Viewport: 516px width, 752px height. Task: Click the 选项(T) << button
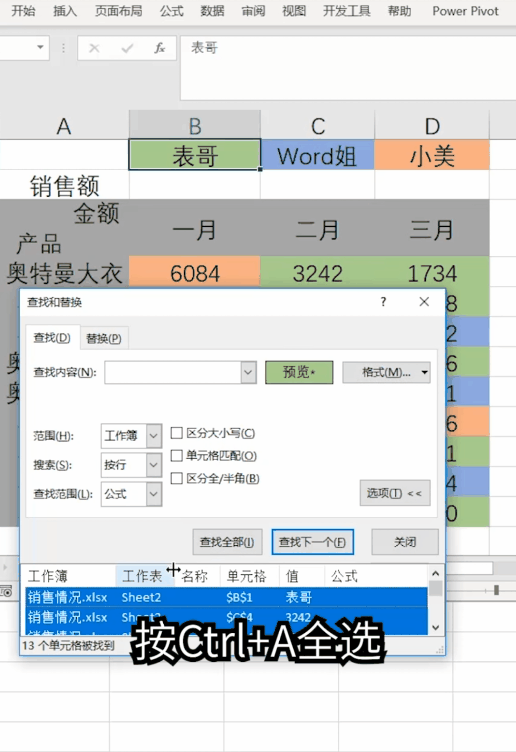pyautogui.click(x=395, y=493)
